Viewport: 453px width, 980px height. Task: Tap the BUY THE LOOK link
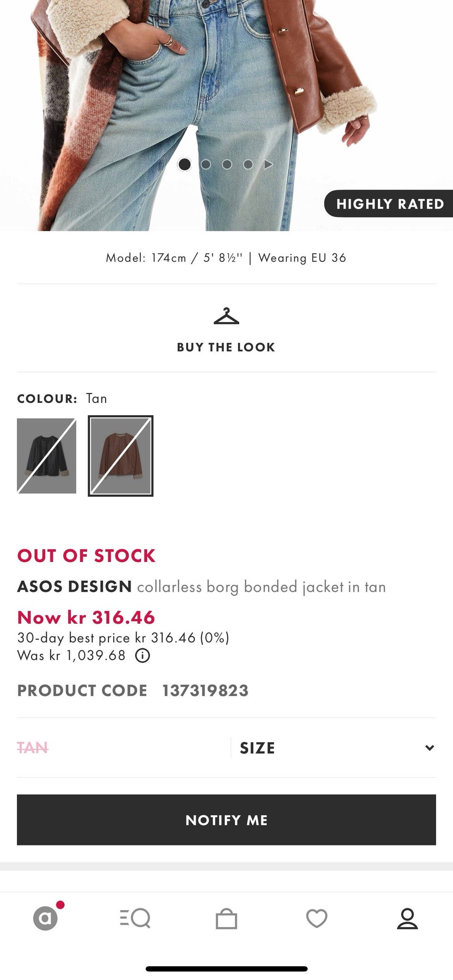pos(226,347)
